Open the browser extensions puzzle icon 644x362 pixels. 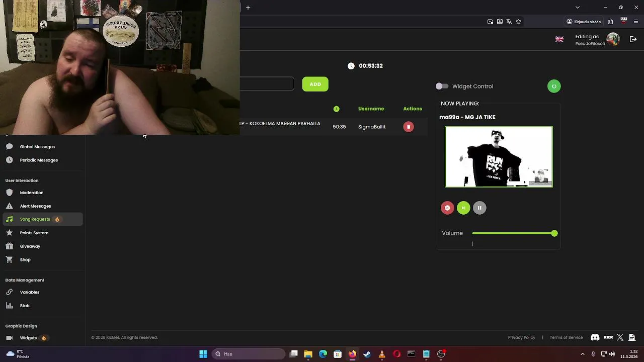[610, 22]
